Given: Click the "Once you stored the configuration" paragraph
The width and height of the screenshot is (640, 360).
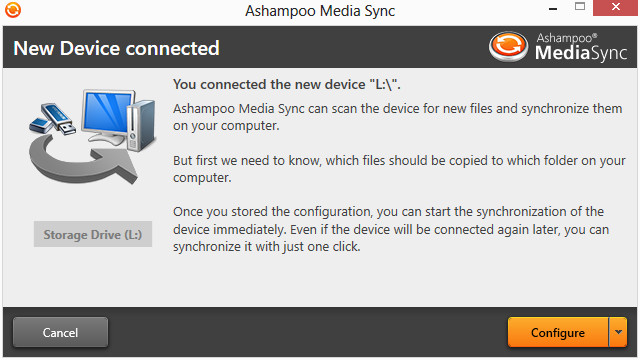Looking at the screenshot, I should 391,229.
